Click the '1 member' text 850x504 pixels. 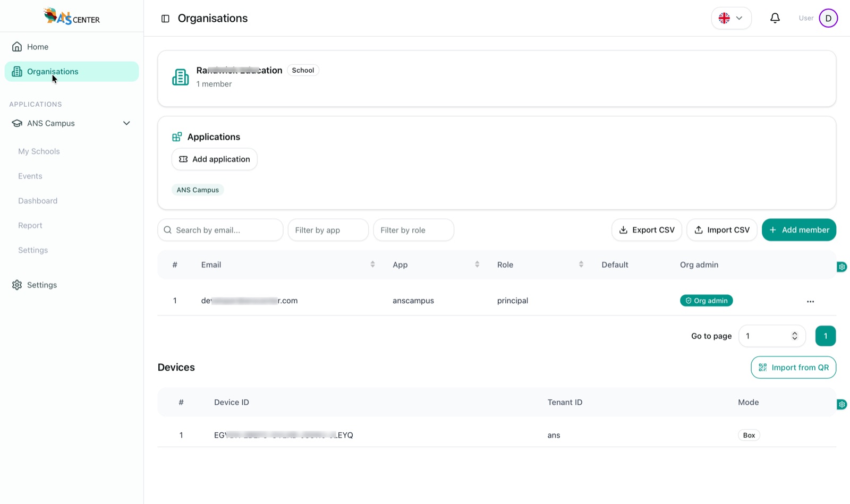(x=214, y=84)
